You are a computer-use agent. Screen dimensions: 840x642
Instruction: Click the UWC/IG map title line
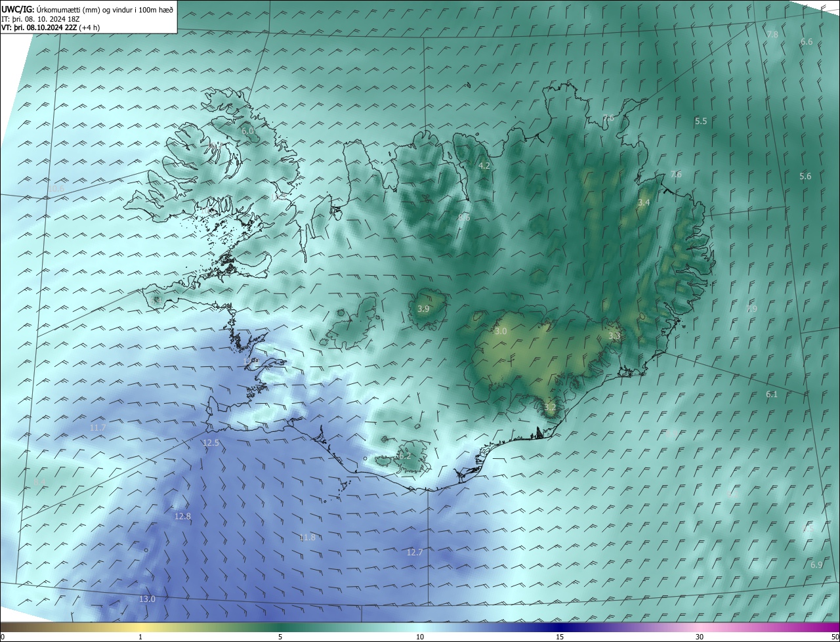(87, 9)
